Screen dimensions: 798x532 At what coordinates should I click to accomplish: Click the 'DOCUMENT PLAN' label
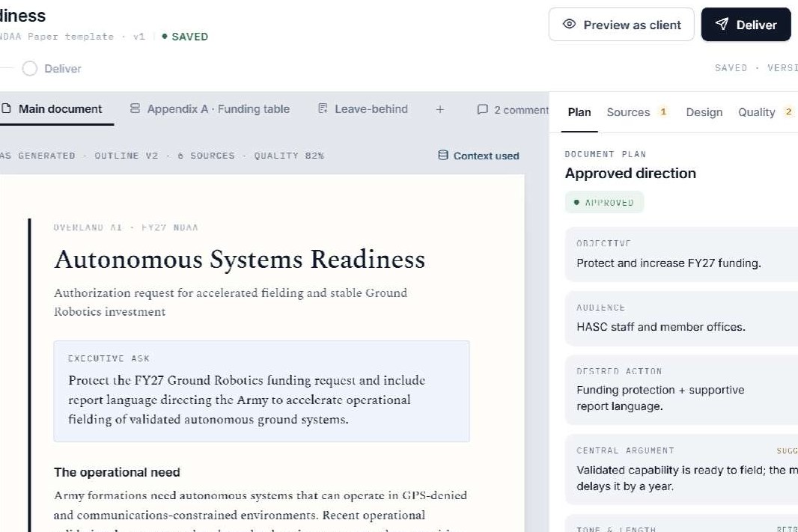[605, 154]
